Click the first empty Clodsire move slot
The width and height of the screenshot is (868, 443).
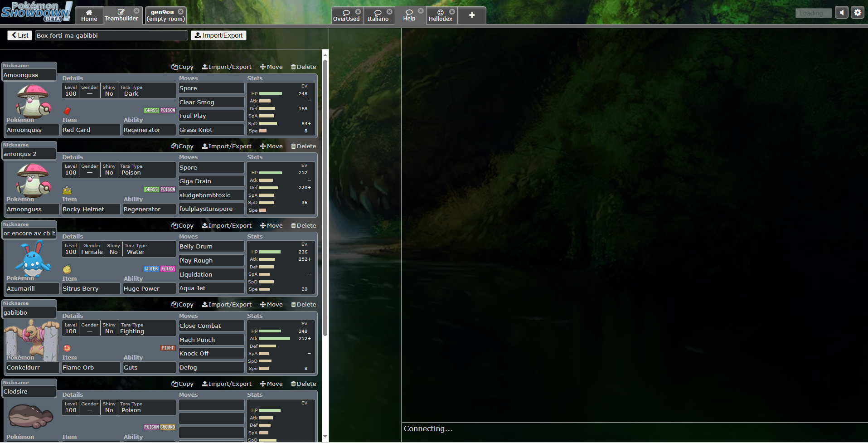click(211, 405)
